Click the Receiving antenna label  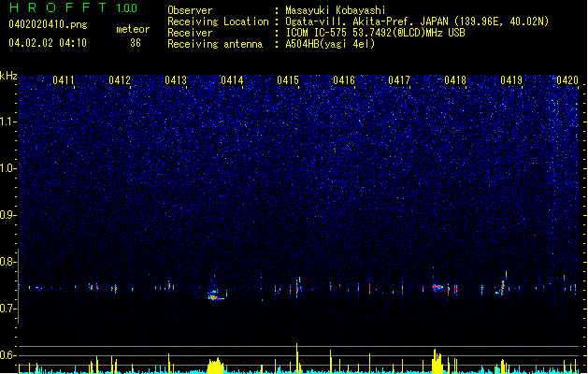(x=215, y=44)
